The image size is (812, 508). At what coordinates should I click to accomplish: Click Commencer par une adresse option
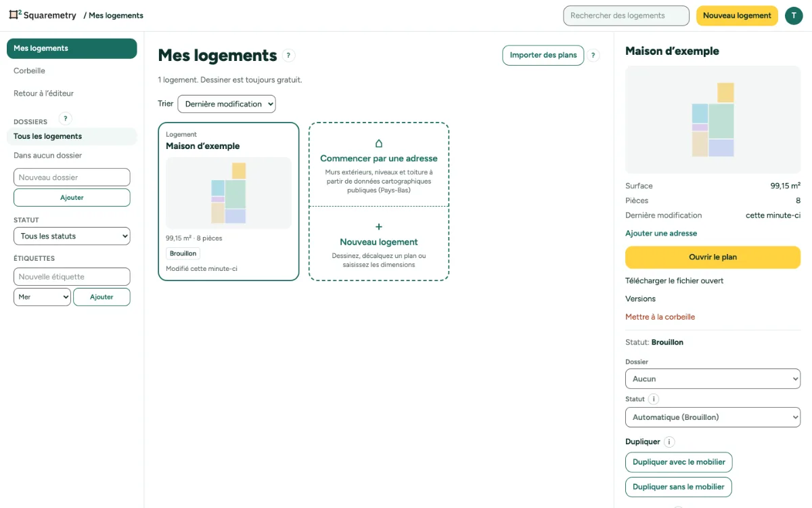pos(379,165)
